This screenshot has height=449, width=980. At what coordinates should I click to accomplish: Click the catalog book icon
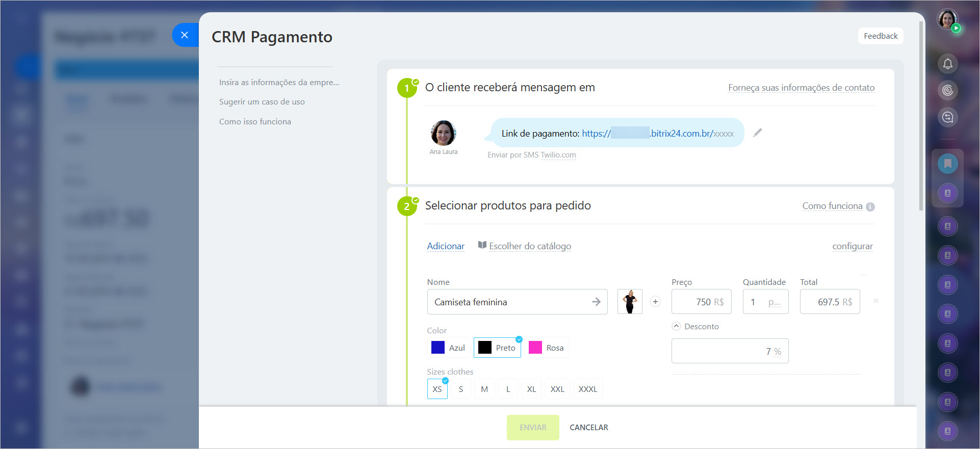pos(482,245)
